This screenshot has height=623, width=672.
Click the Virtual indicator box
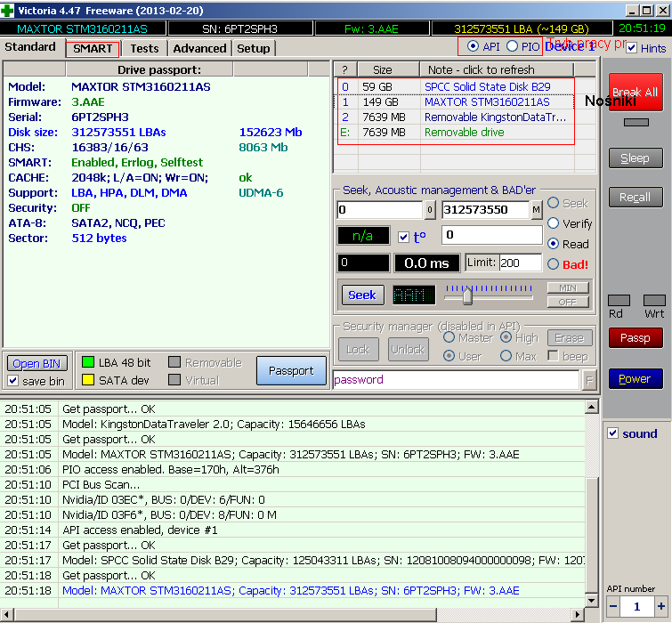point(174,380)
